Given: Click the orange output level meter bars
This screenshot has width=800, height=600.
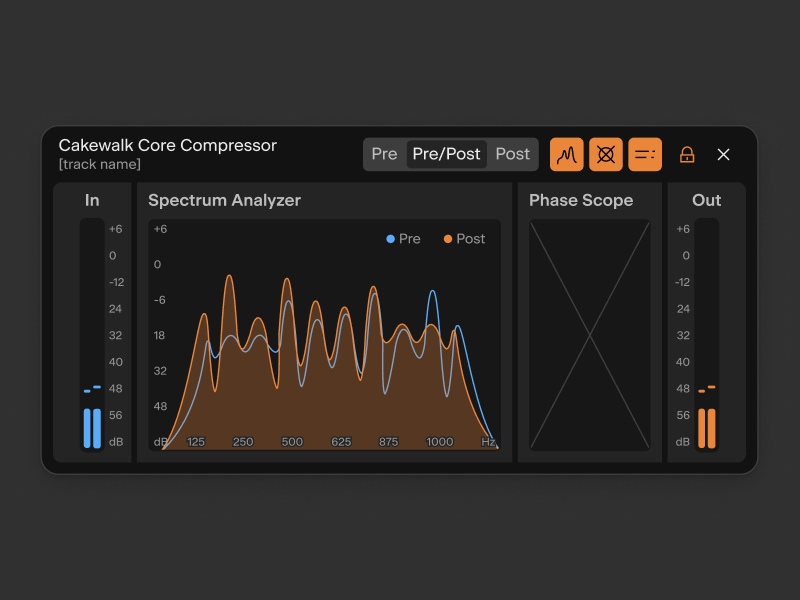Looking at the screenshot, I should 707,428.
